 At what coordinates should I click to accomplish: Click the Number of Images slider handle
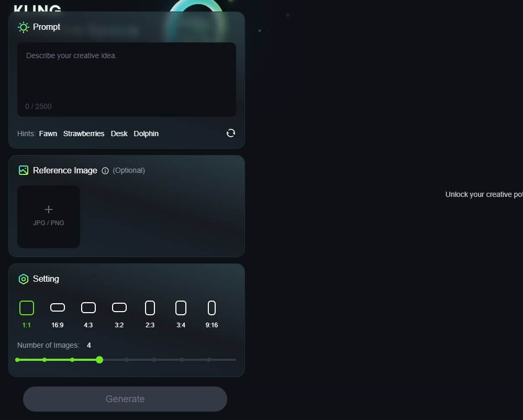pos(99,360)
